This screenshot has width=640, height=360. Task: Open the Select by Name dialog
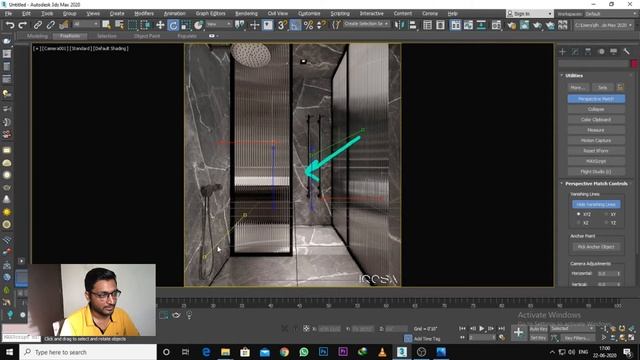pyautogui.click(x=120, y=25)
